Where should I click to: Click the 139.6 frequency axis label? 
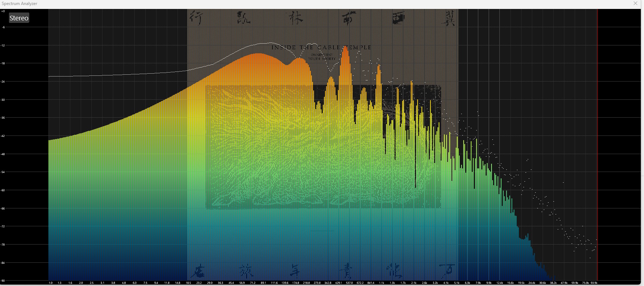[x=285, y=283]
